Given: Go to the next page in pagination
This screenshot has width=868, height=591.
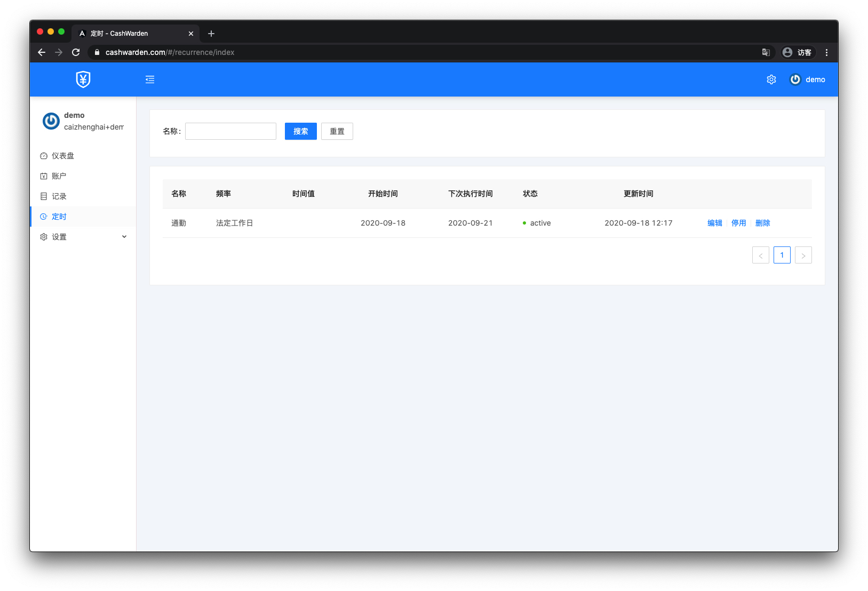Looking at the screenshot, I should 803,255.
